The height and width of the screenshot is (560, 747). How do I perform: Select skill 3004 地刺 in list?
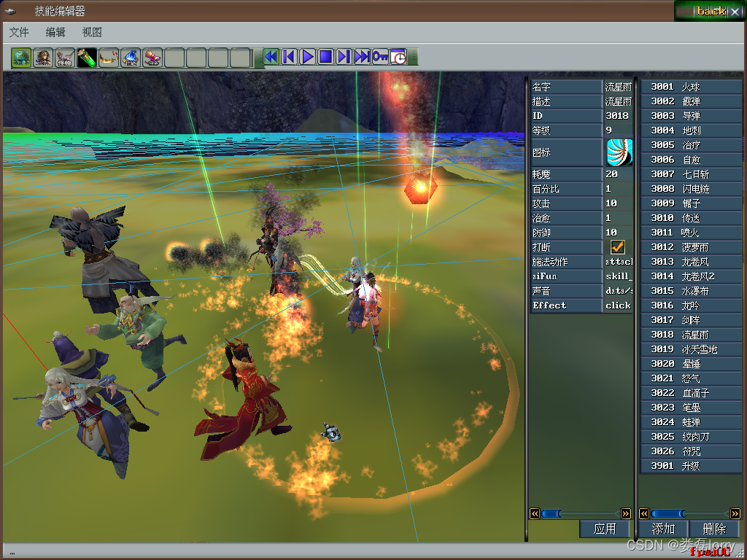point(692,131)
